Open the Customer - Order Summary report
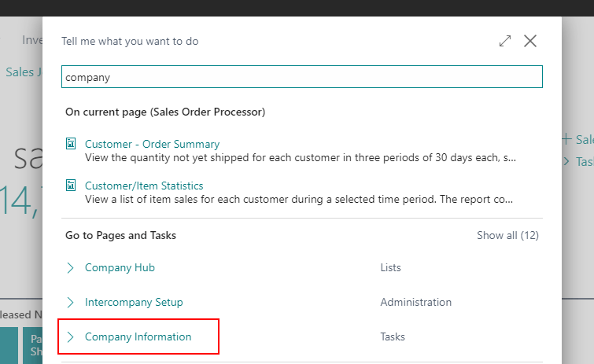This screenshot has width=594, height=364. pyautogui.click(x=152, y=145)
